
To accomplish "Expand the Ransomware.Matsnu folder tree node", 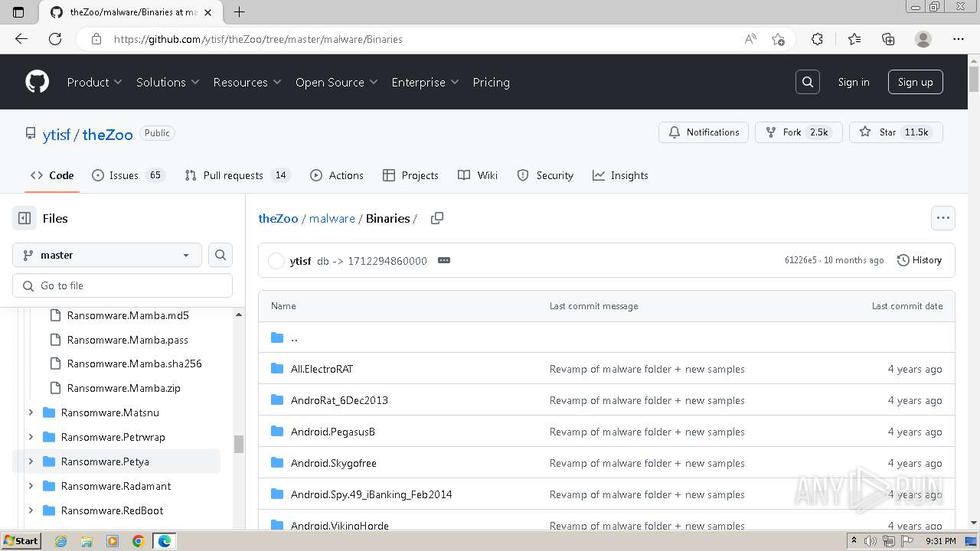I will click(x=31, y=412).
